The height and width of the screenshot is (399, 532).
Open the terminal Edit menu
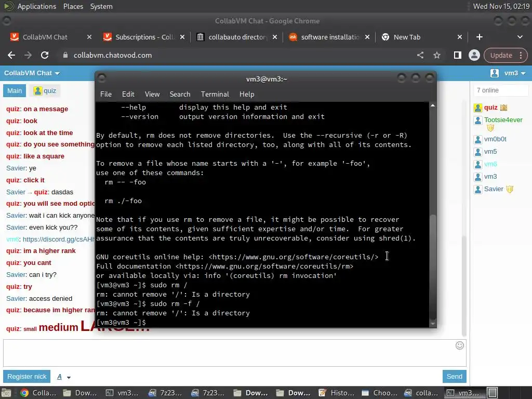tap(128, 95)
